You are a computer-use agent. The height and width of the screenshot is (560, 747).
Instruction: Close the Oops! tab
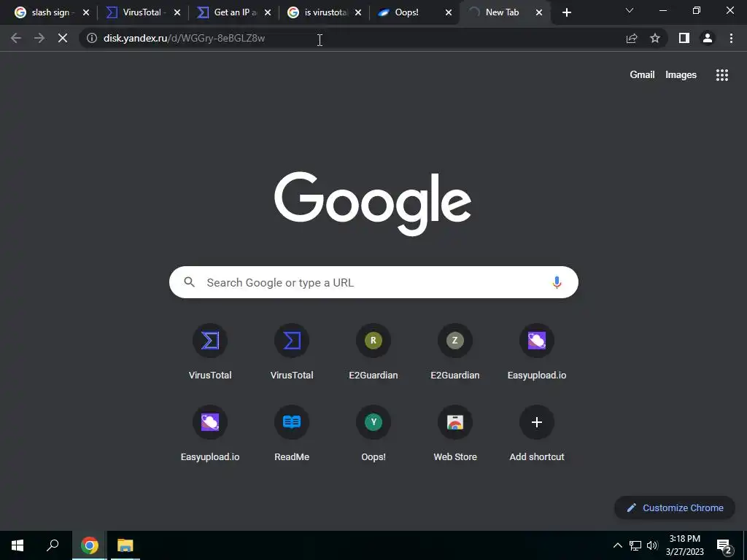tap(449, 12)
